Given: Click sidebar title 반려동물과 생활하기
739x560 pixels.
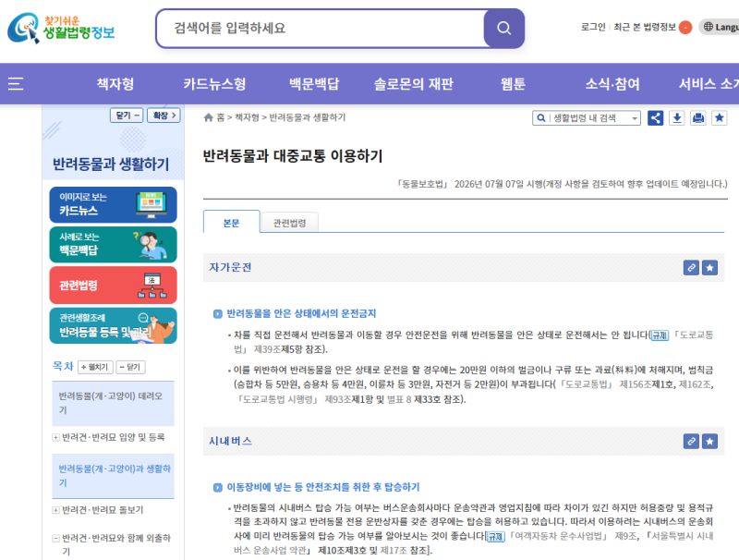Looking at the screenshot, I should coord(111,164).
